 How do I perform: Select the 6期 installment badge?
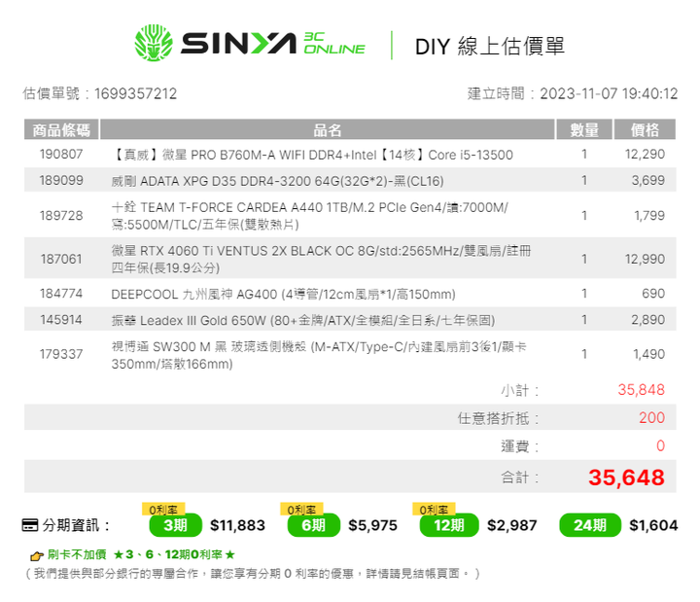[314, 525]
